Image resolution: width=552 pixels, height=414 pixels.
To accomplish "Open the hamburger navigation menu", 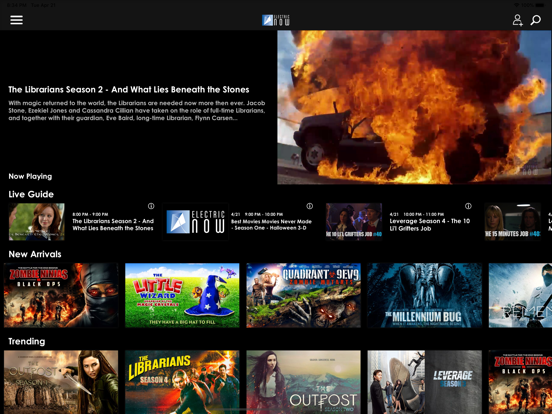I will [17, 20].
